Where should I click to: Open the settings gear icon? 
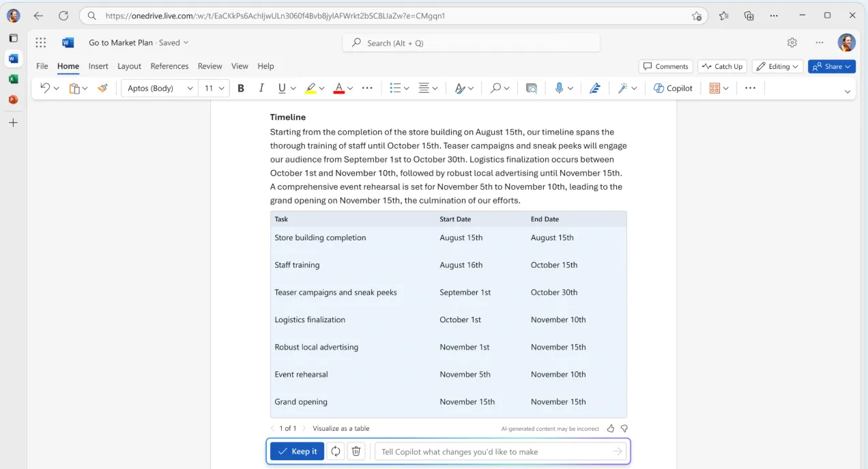792,42
